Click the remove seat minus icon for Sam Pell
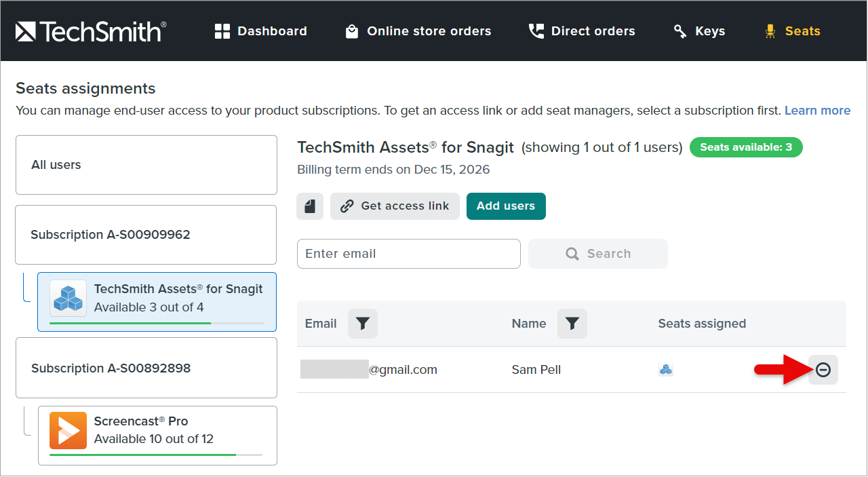This screenshot has height=477, width=868. pos(823,370)
